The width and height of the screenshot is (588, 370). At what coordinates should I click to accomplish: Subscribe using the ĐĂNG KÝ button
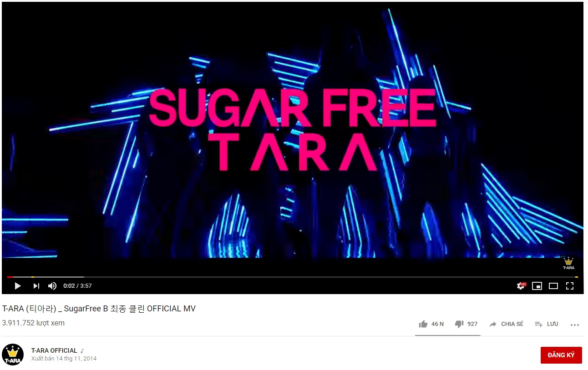click(561, 355)
